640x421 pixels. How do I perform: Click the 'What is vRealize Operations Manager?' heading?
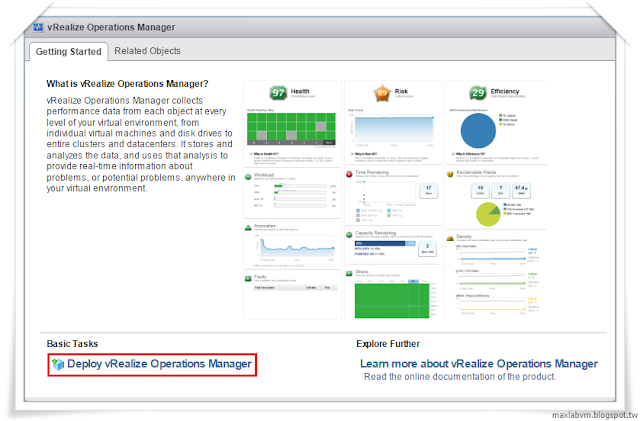(x=127, y=84)
